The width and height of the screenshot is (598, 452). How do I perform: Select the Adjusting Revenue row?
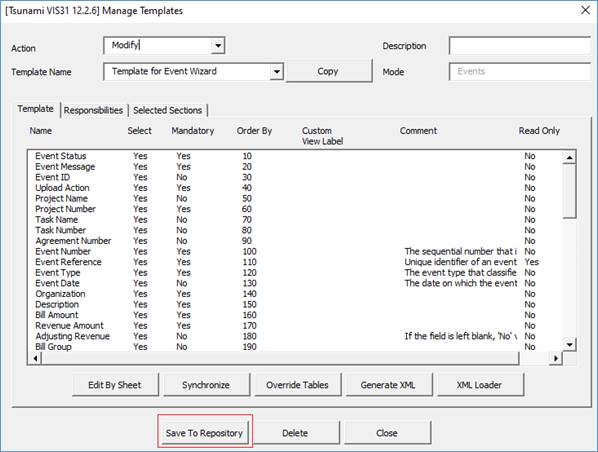pyautogui.click(x=287, y=336)
